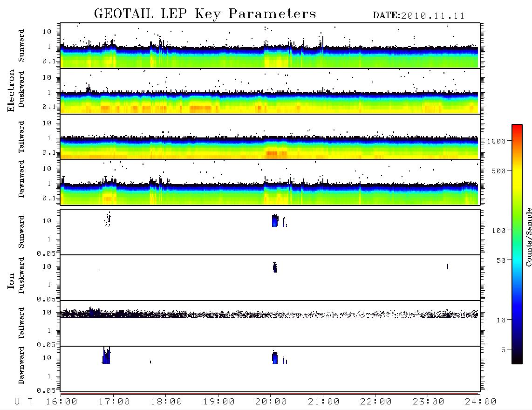Click the 23:00 time axis label

[x=429, y=402]
